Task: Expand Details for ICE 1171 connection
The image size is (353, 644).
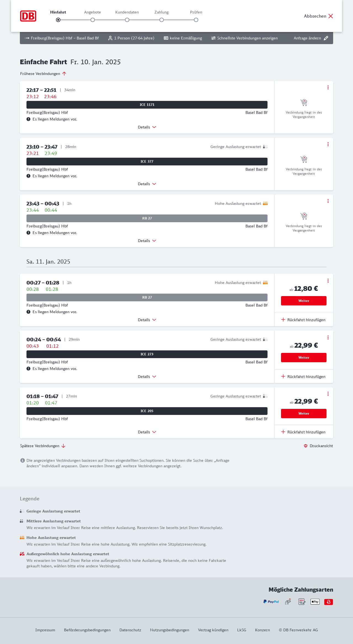Action: click(147, 127)
